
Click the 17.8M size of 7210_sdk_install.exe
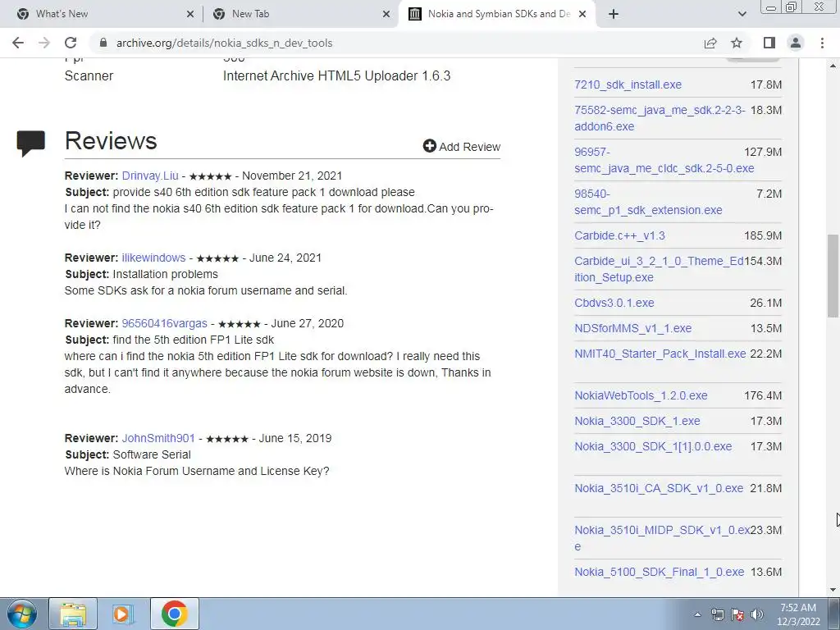click(766, 84)
